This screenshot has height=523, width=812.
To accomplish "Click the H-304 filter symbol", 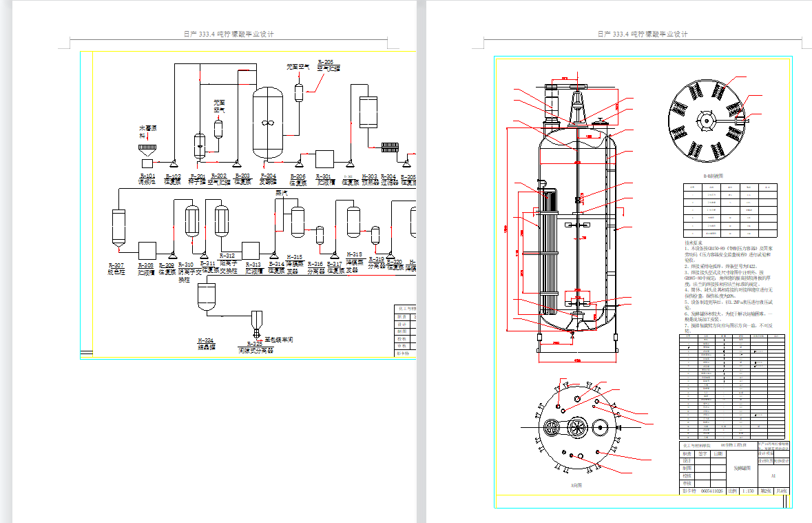I will [392, 147].
